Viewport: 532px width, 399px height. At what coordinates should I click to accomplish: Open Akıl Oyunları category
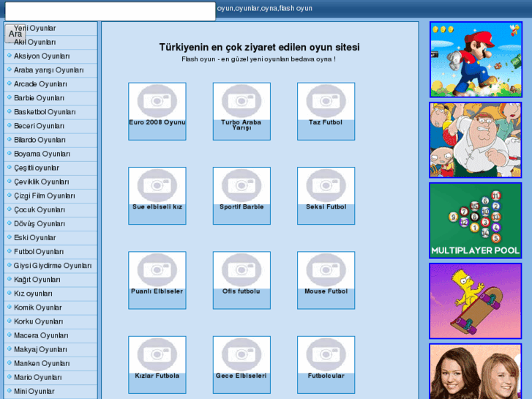(x=34, y=42)
